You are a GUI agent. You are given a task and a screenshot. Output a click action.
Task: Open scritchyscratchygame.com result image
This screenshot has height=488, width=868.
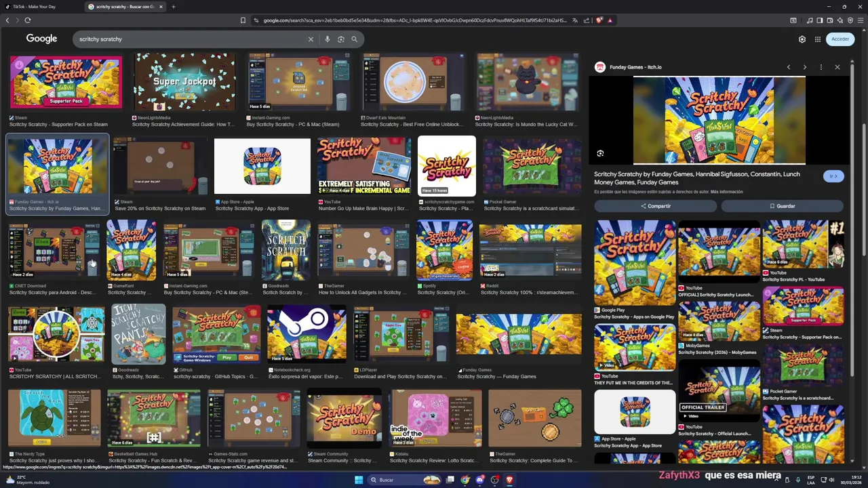[447, 165]
